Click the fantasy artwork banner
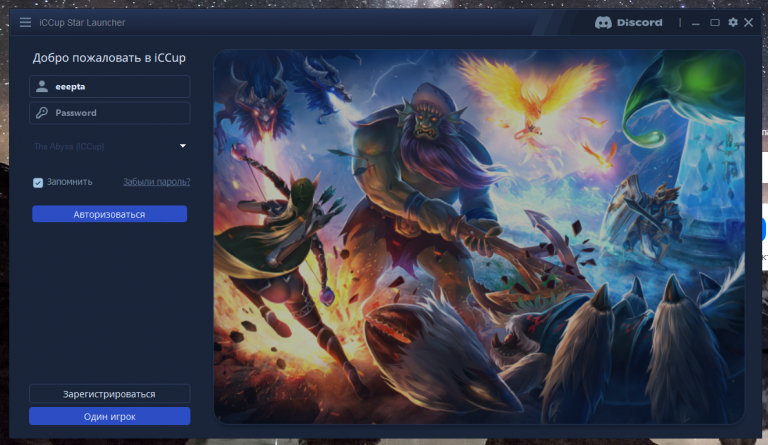 (x=479, y=236)
